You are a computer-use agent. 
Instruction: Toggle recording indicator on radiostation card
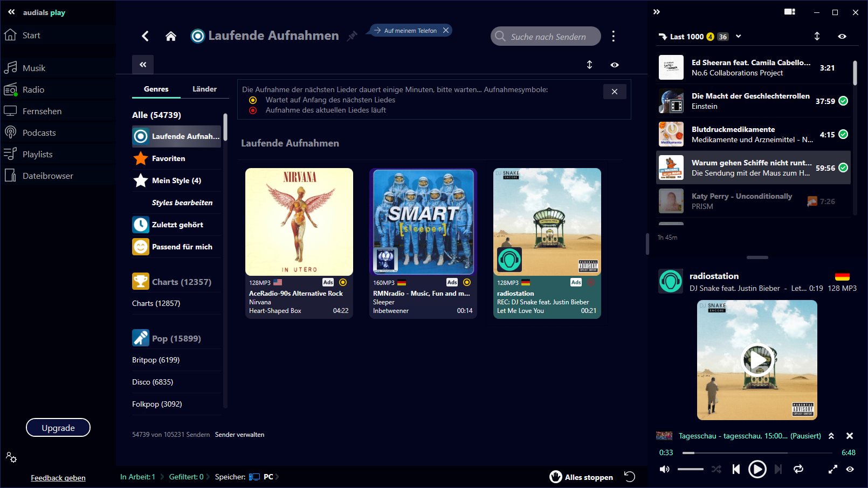(591, 282)
